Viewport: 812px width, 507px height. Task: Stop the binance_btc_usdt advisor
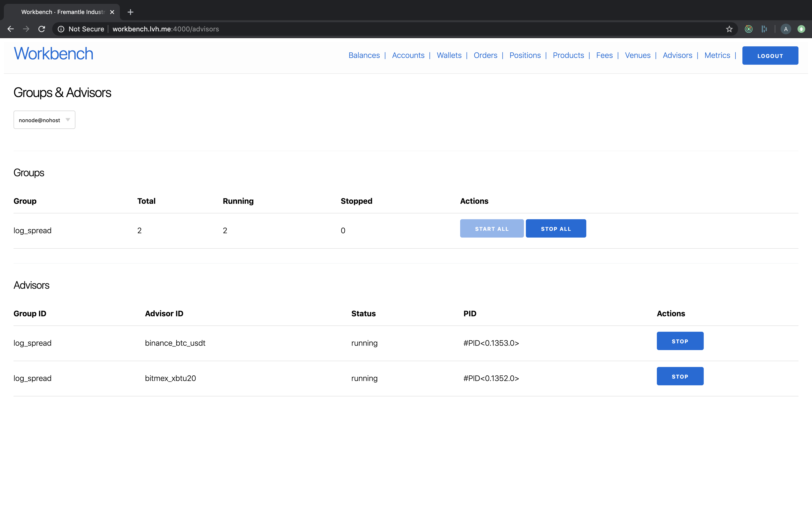[x=680, y=341]
